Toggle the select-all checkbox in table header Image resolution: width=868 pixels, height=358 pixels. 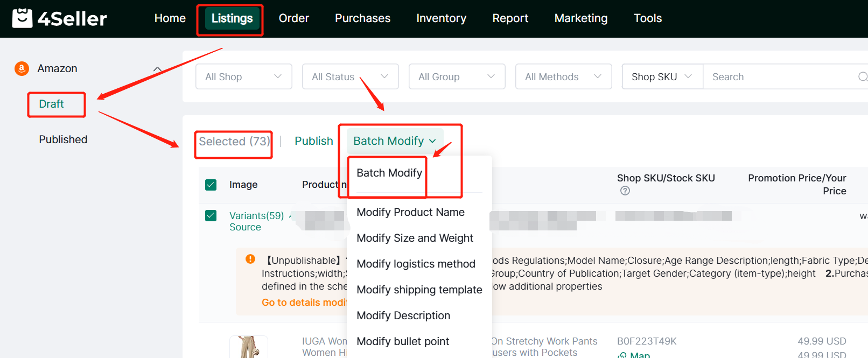tap(211, 185)
